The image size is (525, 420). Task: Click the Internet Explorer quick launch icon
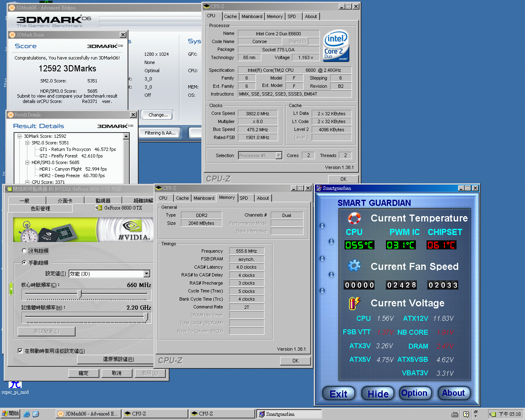pos(27,414)
